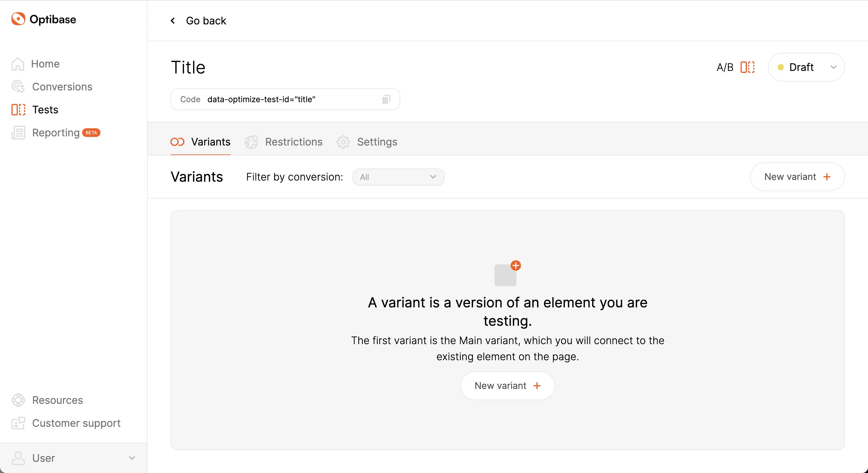Click the Go back link

click(206, 21)
